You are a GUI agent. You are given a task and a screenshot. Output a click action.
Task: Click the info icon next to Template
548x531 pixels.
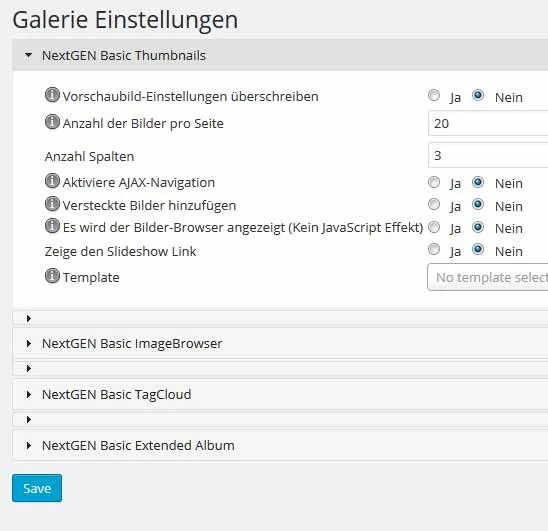52,276
